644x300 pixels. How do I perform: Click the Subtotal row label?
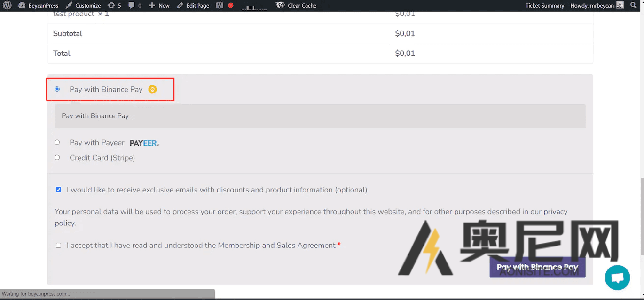68,33
